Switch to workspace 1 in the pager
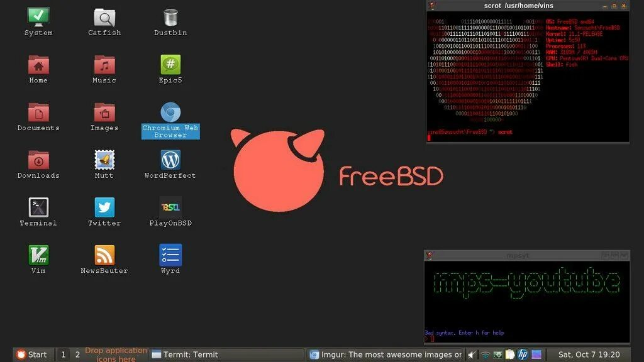This screenshot has width=644, height=362. pos(64,354)
